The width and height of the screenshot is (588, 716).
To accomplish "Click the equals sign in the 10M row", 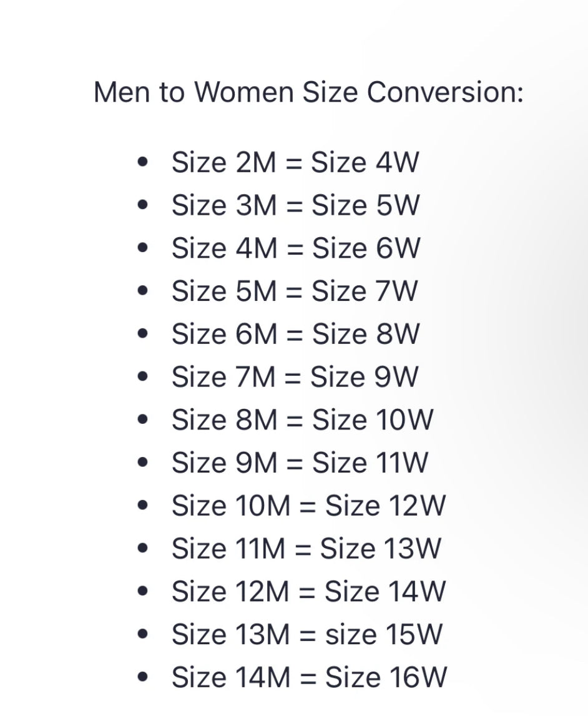I will pos(308,507).
